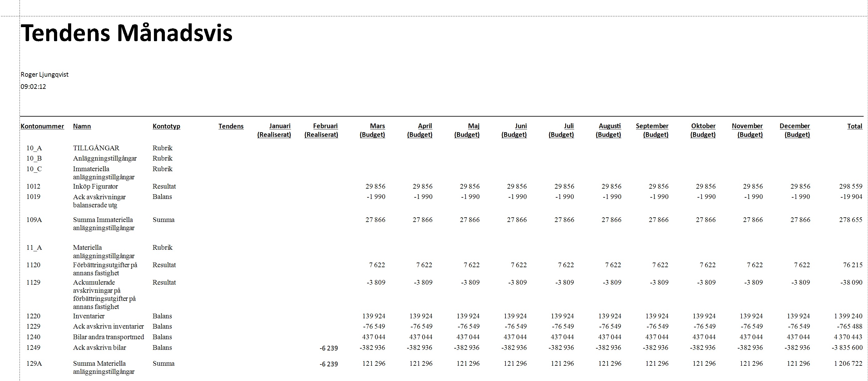Click the Roger Ljungqvist author text

coord(44,75)
